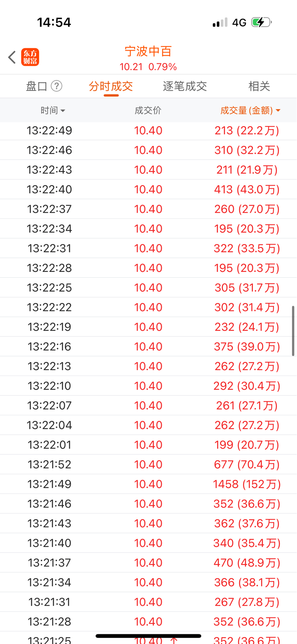297x644 pixels.
Task: Open the 相关 tab
Action: (259, 86)
